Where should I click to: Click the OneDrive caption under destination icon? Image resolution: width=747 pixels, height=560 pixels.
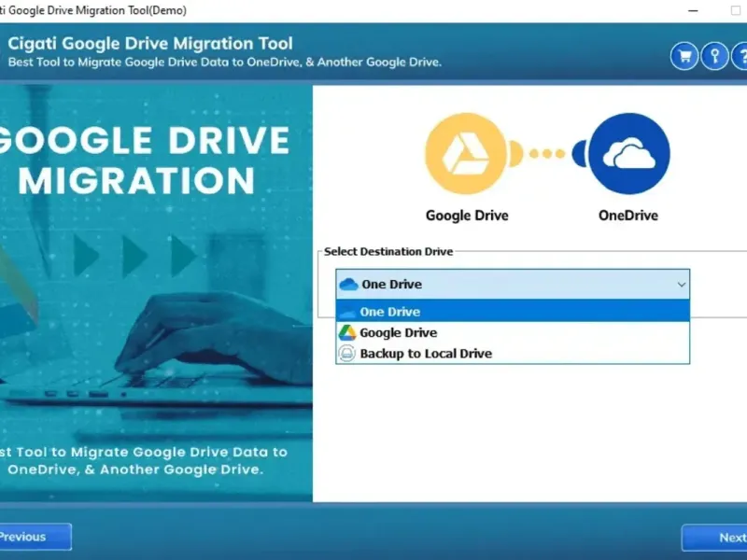pos(628,216)
